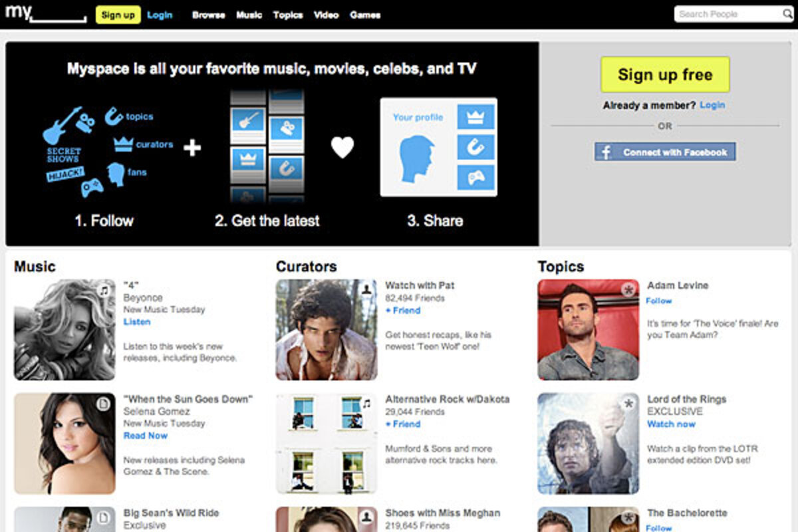Click the Big Sean thumbnail image
This screenshot has width=798, height=532.
(x=65, y=519)
